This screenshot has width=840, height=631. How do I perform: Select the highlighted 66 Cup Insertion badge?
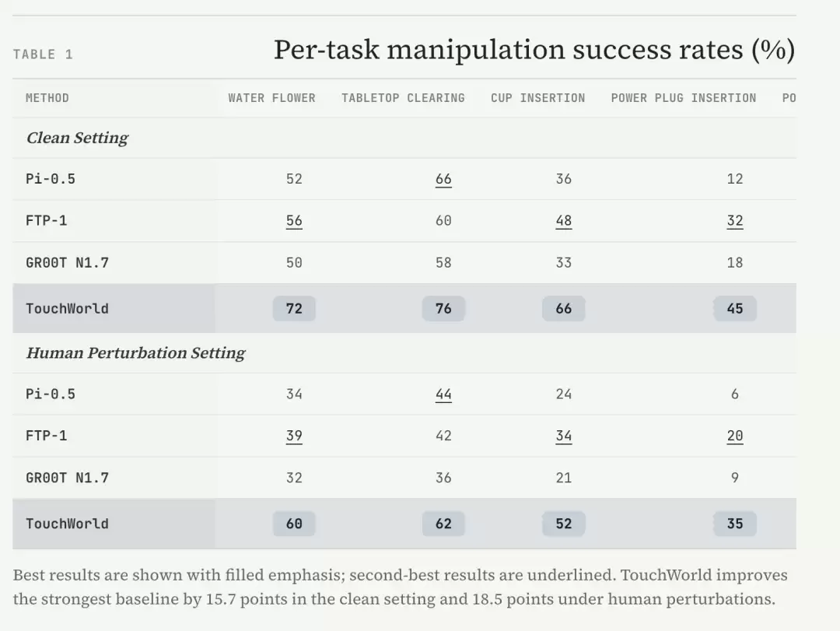[x=564, y=308]
